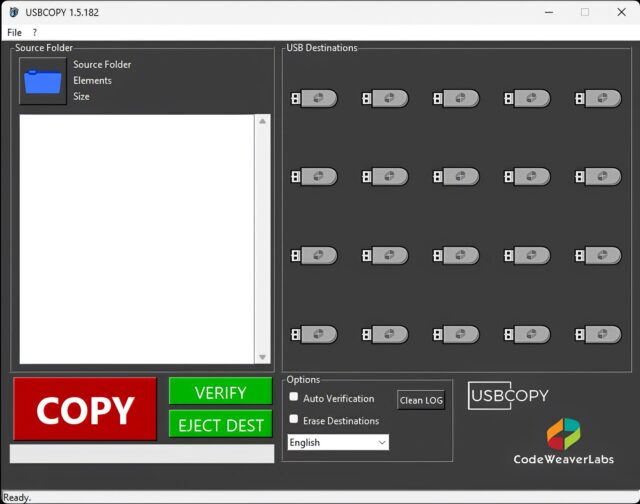Click the EJECT DEST button

pyautogui.click(x=220, y=424)
